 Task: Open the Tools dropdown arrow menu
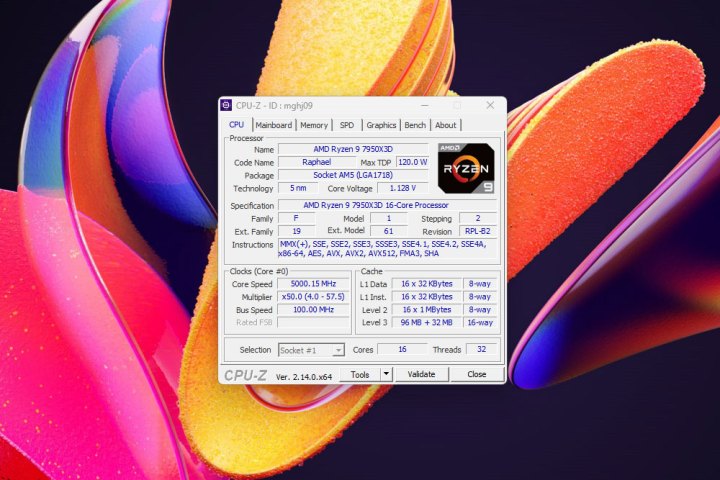point(386,374)
